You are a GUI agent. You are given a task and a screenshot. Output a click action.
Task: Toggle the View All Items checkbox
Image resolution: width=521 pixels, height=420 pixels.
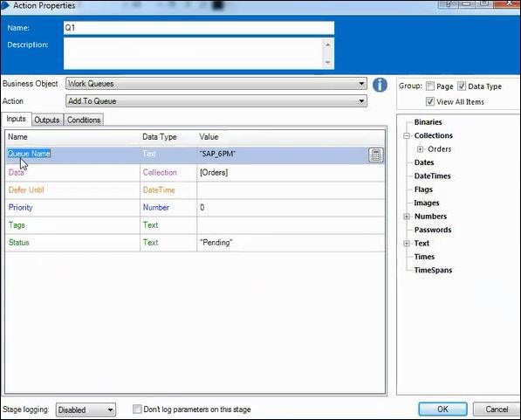click(x=430, y=101)
